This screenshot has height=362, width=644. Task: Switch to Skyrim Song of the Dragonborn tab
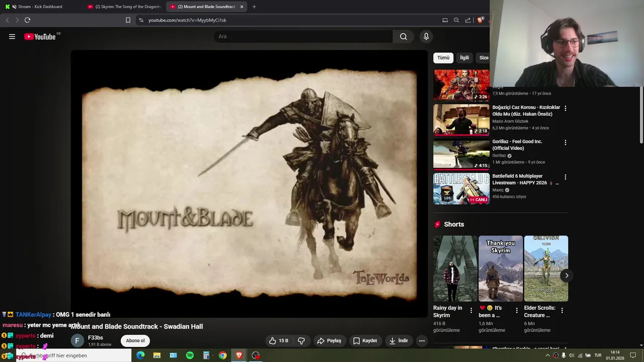[x=124, y=7]
